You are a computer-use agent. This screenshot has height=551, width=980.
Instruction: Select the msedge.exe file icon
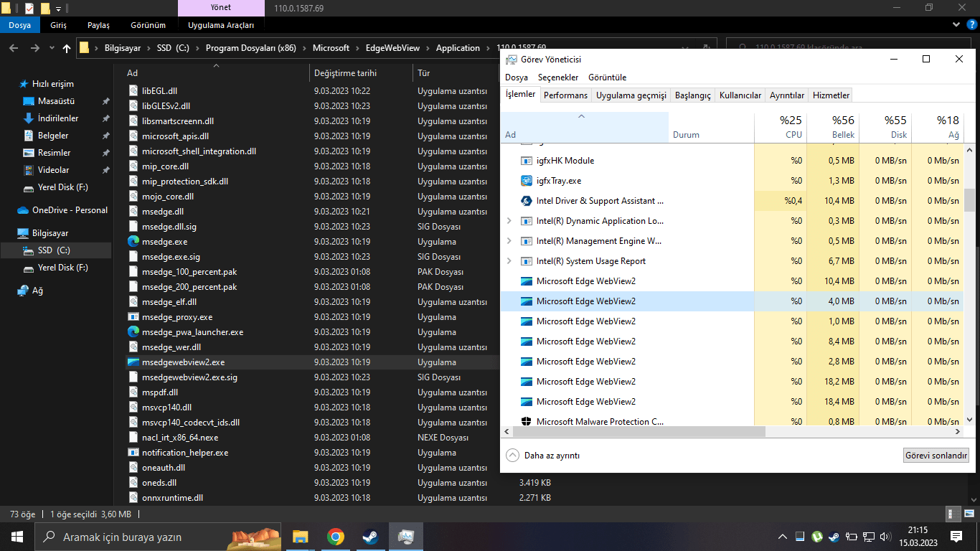(133, 242)
